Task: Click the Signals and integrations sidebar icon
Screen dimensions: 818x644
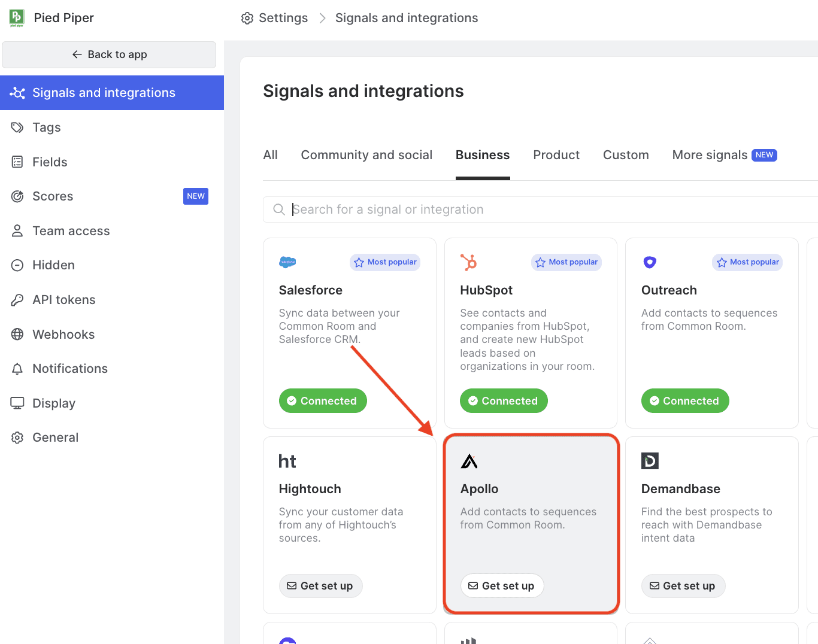Action: [17, 93]
